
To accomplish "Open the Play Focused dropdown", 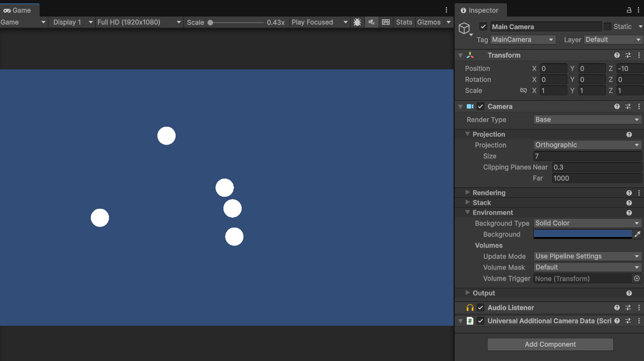I will [x=320, y=22].
